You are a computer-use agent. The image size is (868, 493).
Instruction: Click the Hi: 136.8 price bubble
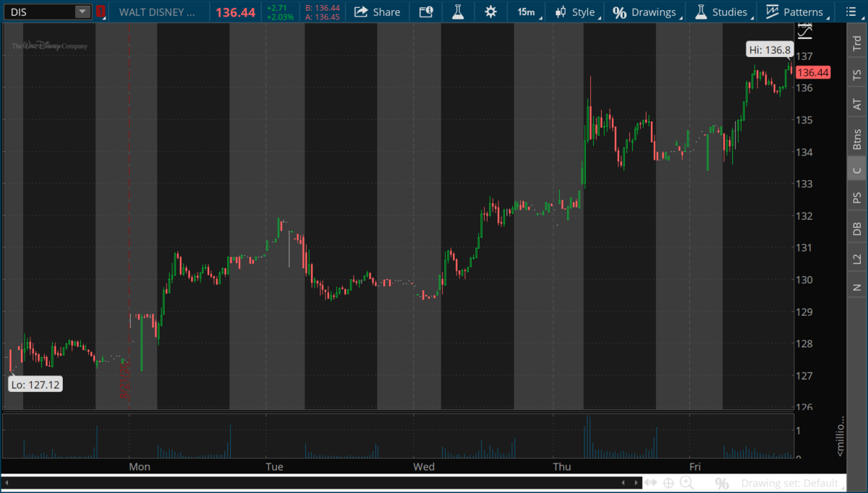(771, 50)
